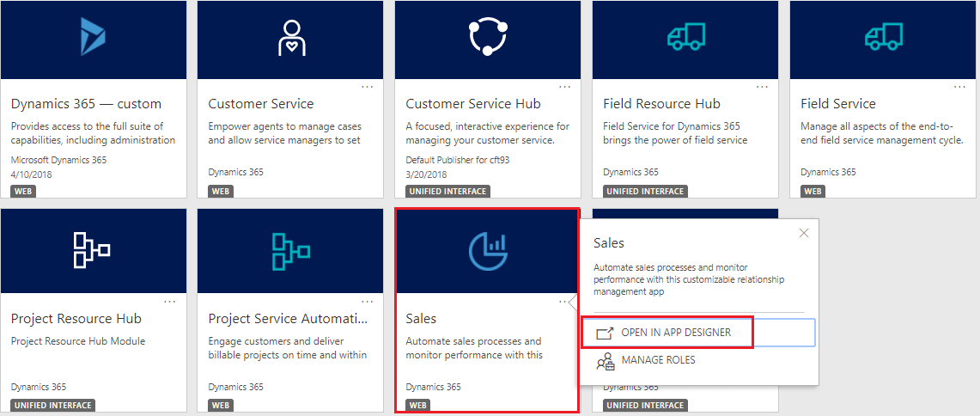Open more options for Field Service tile
The image size is (980, 416).
959,86
